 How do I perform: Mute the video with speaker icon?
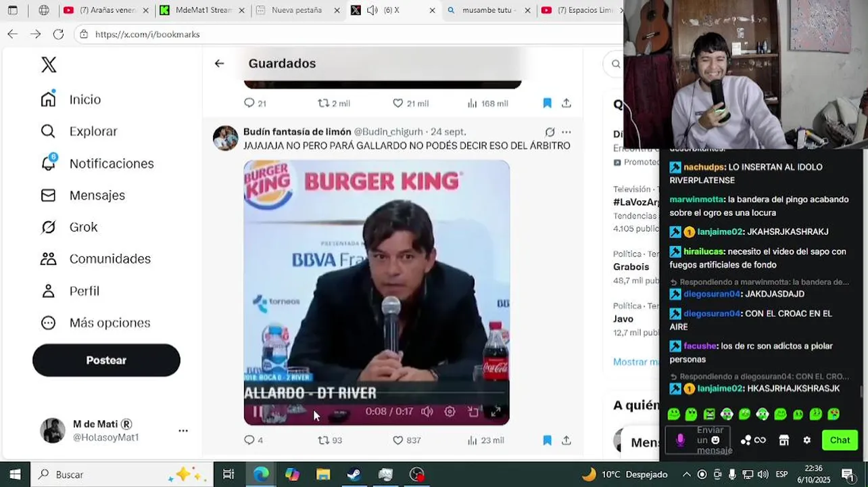[x=427, y=411]
